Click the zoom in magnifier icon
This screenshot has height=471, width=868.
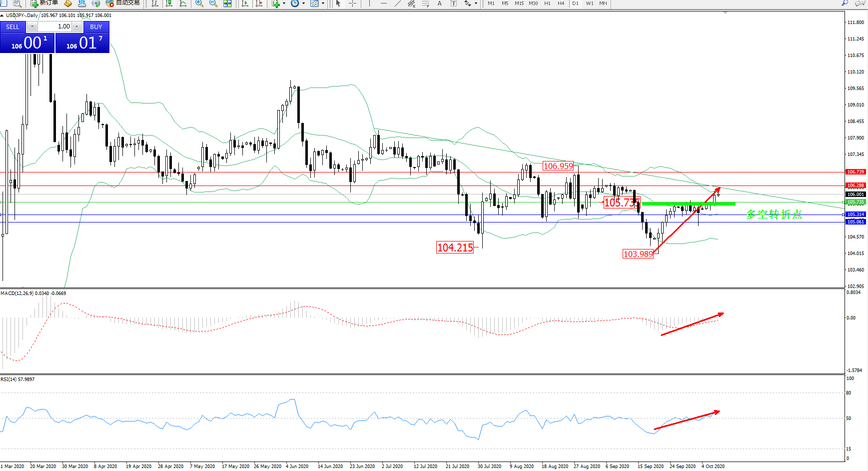tap(199, 3)
